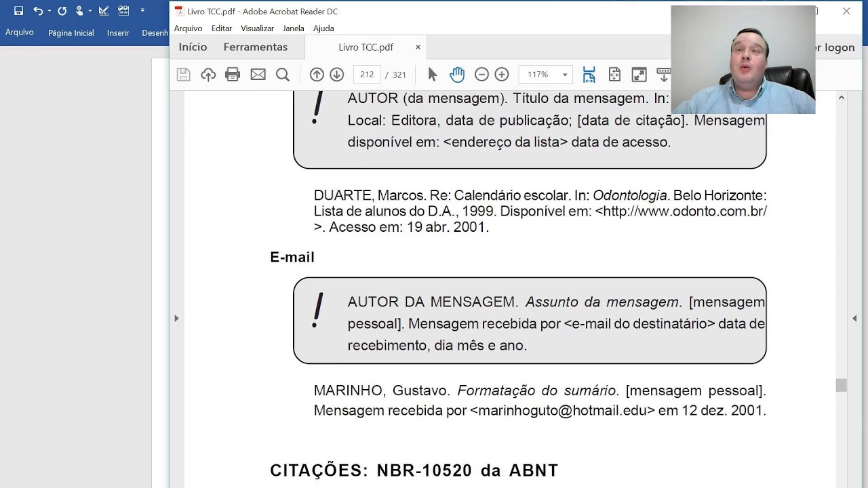The image size is (868, 488).
Task: Switch to Word's Página Inicial tab
Action: (71, 33)
